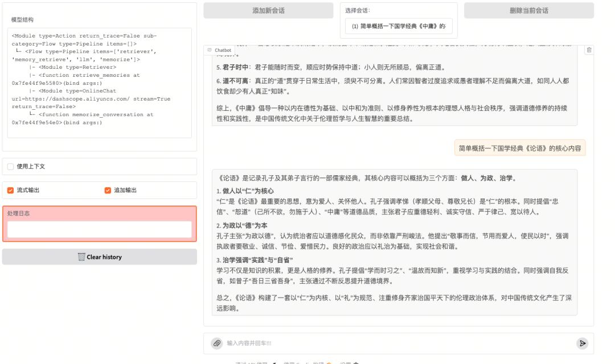Screen dimensions: 615x364
Task: Open the 通过 API 使用 footer link
Action: click(251, 362)
